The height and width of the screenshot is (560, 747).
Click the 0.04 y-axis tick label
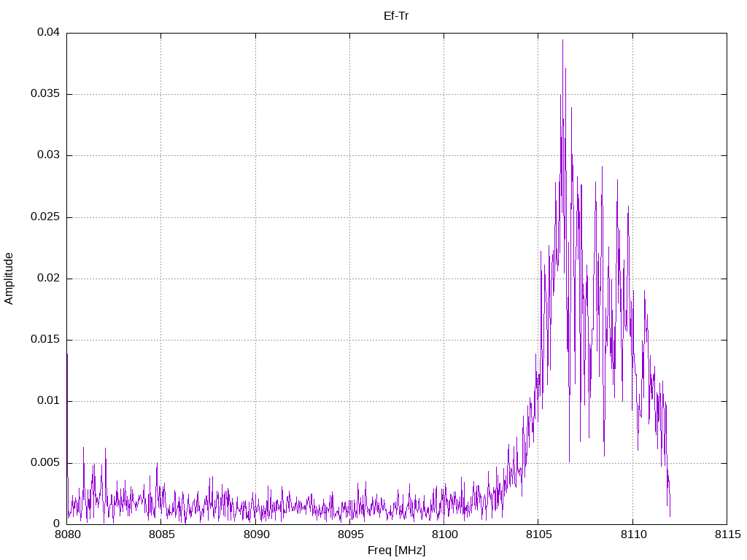pyautogui.click(x=49, y=32)
